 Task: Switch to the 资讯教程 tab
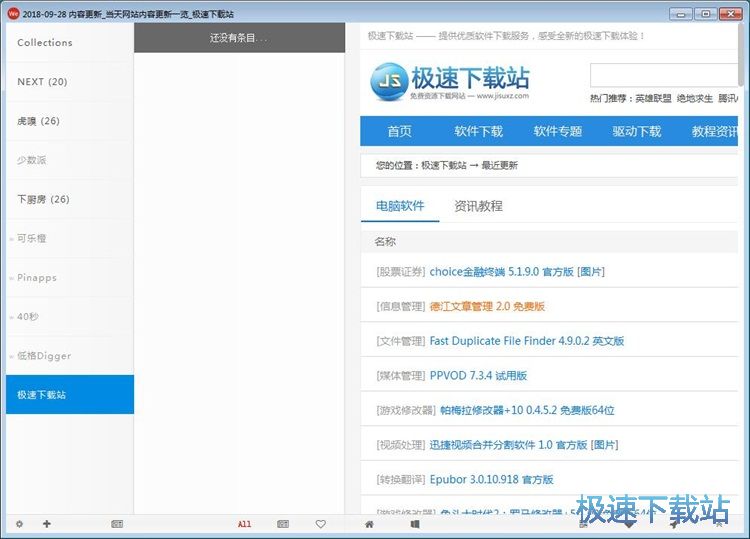tap(478, 206)
